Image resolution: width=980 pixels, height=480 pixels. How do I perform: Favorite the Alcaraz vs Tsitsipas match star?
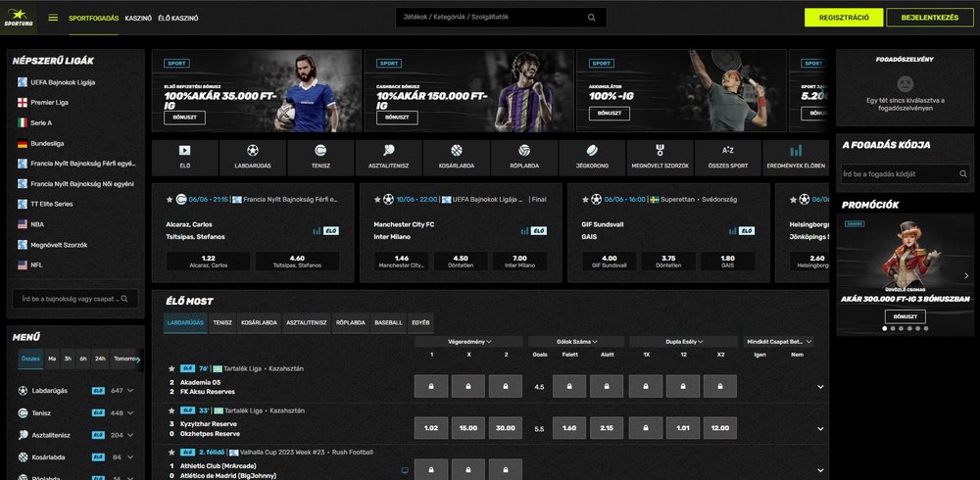pos(169,199)
